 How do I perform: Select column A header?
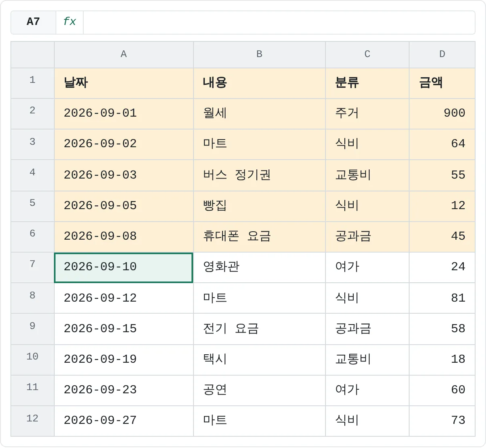click(124, 54)
